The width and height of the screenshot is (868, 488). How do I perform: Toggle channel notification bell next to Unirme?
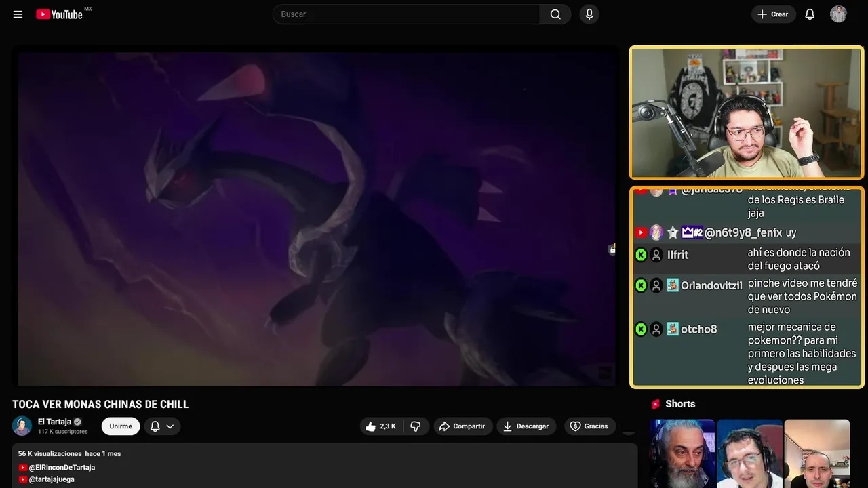(155, 426)
